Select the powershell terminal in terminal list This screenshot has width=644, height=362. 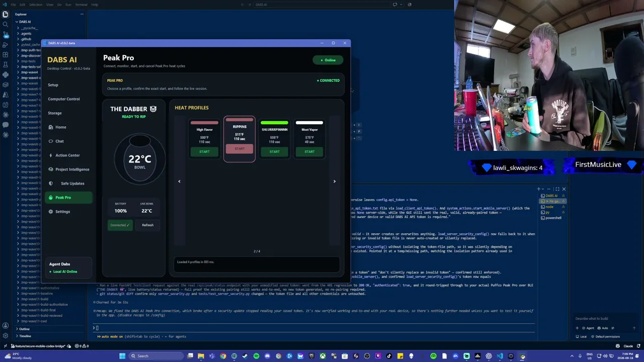click(553, 218)
